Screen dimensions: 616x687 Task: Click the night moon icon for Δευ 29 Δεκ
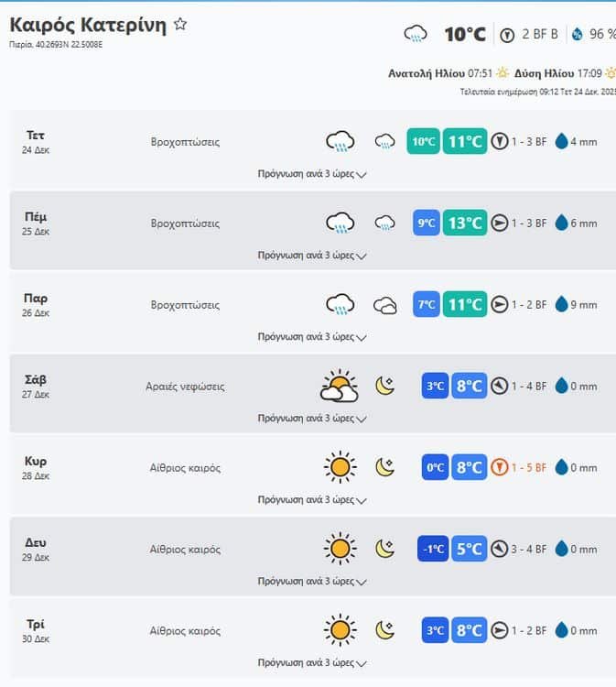[385, 550]
